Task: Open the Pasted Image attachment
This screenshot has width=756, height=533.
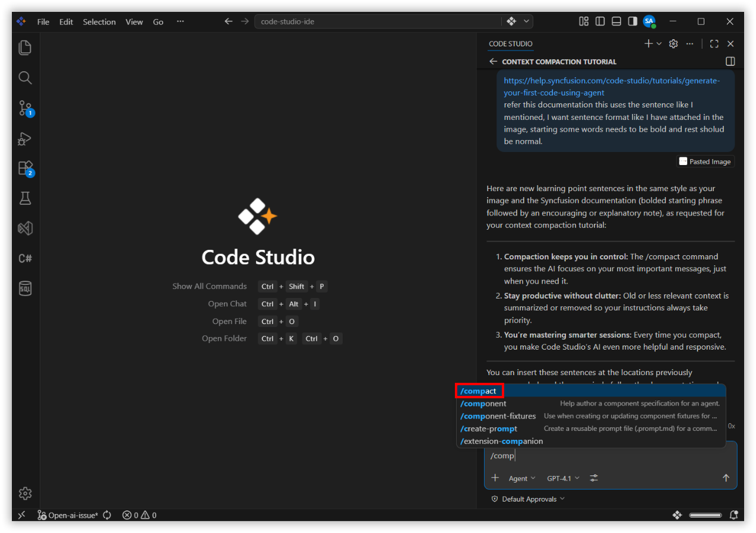Action: click(x=705, y=161)
